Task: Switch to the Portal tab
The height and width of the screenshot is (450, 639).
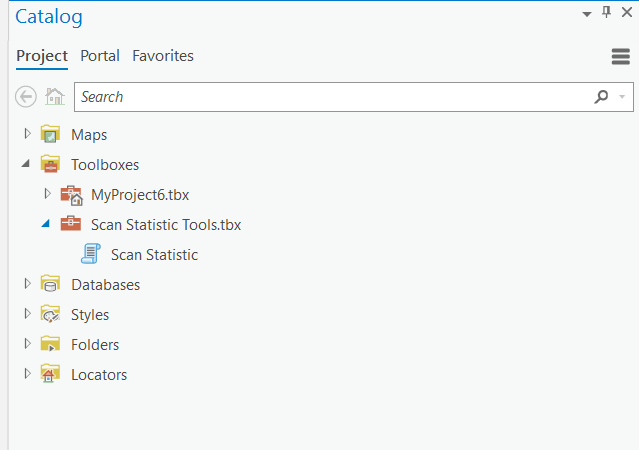Action: [100, 56]
